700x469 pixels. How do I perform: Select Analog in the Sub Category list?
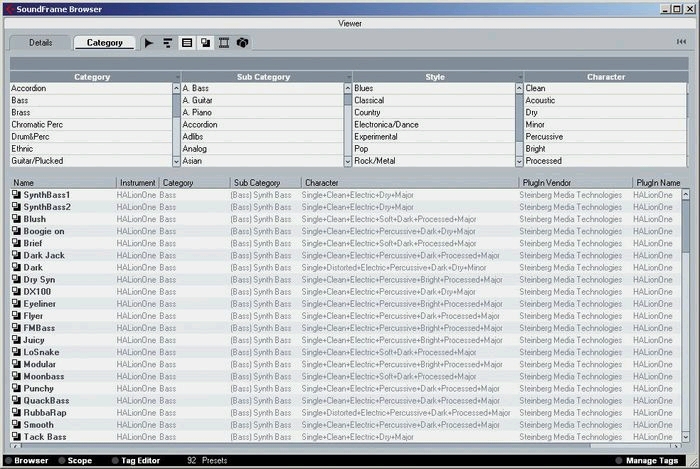click(262, 149)
